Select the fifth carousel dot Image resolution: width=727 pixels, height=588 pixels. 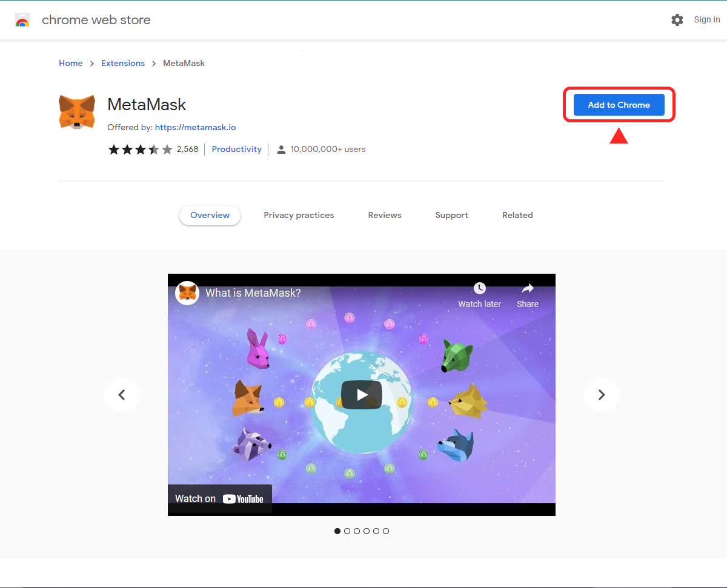point(376,531)
